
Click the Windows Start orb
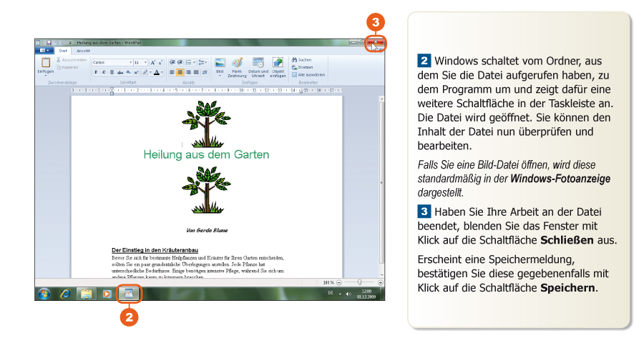pyautogui.click(x=44, y=293)
